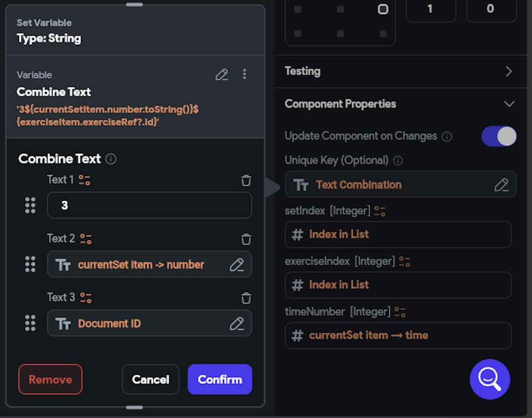
Task: Select the top-right alignment grid cell
Action: coord(383,9)
